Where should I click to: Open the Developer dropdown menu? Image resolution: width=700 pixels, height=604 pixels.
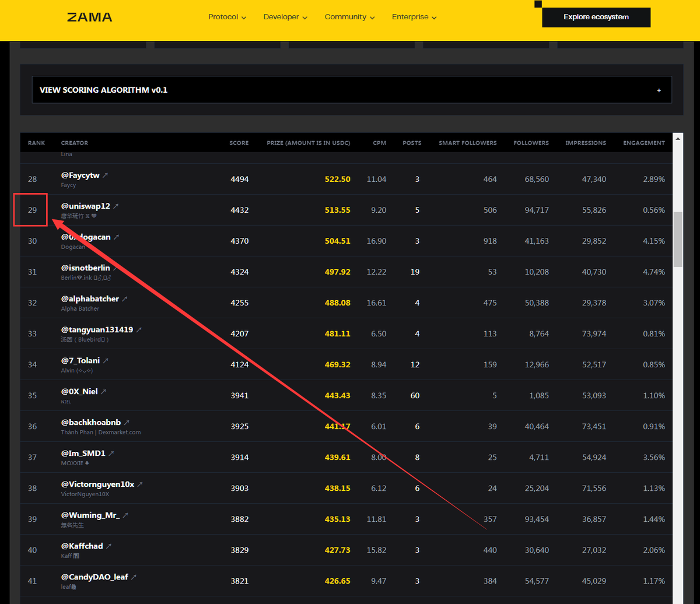[x=285, y=17]
